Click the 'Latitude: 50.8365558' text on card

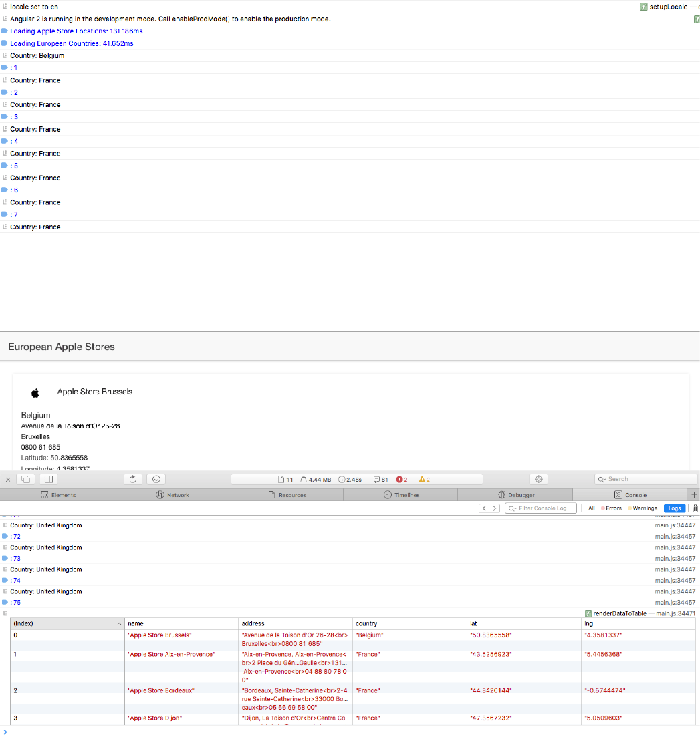tap(54, 458)
